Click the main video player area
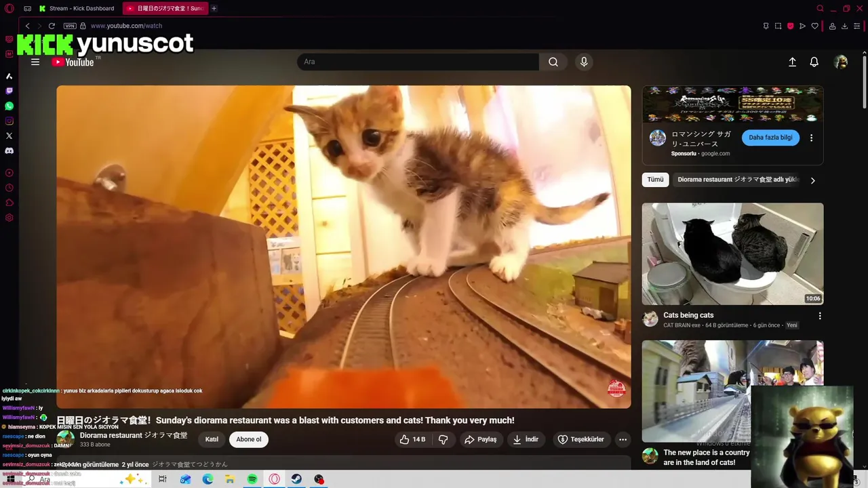 coord(343,247)
